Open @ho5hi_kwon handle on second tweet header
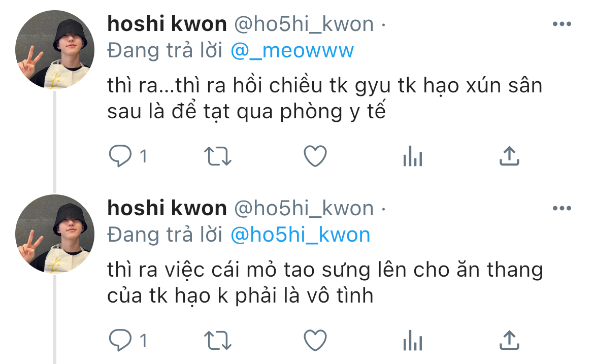Viewport: 594px width, 364px height. point(304,208)
